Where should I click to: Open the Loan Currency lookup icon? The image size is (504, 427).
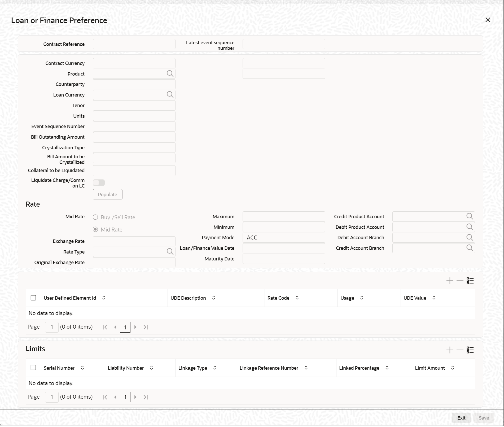point(170,95)
